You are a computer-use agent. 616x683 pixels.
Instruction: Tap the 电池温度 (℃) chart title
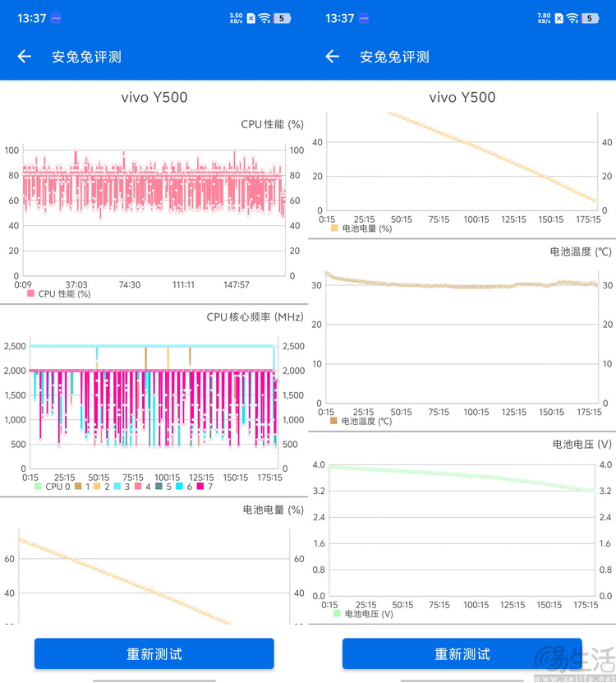[x=581, y=252]
